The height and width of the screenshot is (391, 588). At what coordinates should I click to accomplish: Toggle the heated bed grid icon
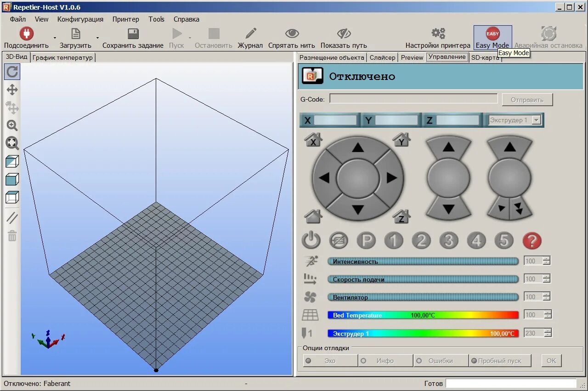310,315
